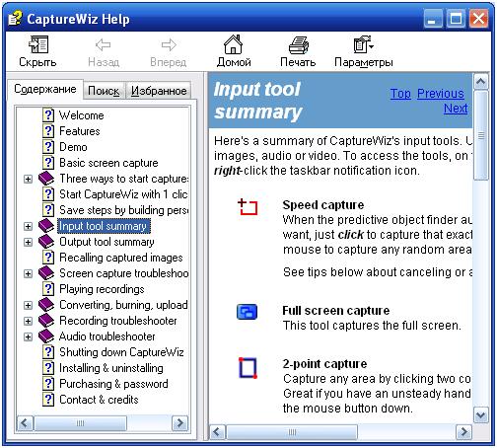Click the CaptureWiz Help title bar icon
The image size is (497, 448).
[x=15, y=19]
